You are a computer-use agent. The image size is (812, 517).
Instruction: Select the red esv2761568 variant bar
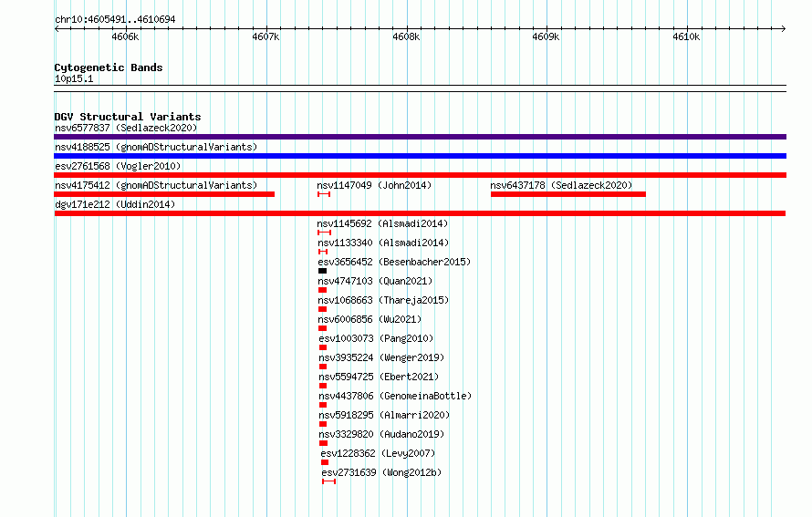[x=420, y=175]
